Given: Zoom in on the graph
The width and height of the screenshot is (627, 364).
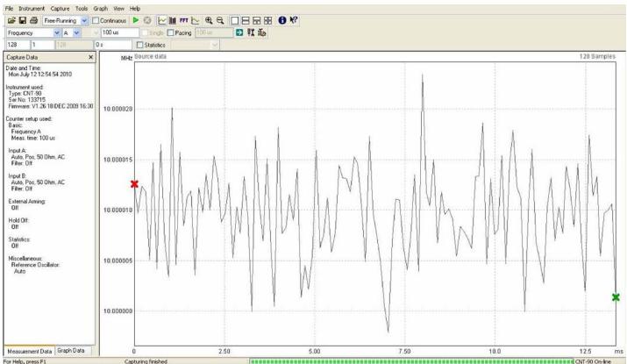Looking at the screenshot, I should pyautogui.click(x=209, y=20).
